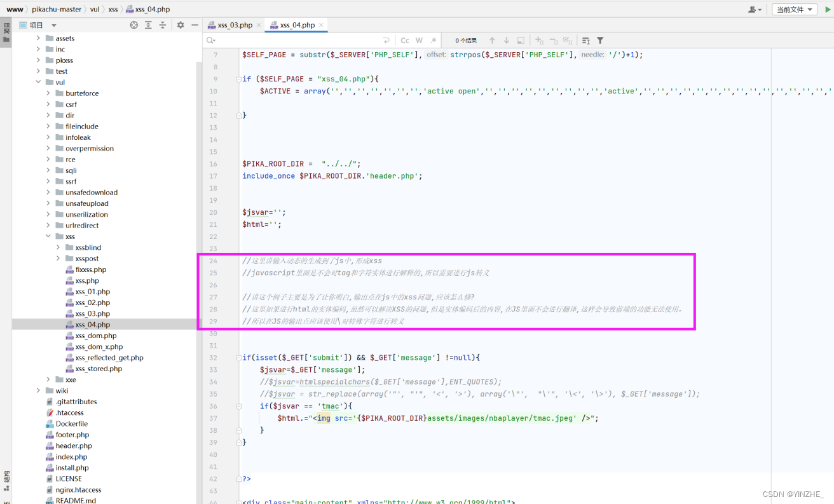Click the pikachu-master breadcrumb
This screenshot has width=834, height=504.
pyautogui.click(x=57, y=10)
